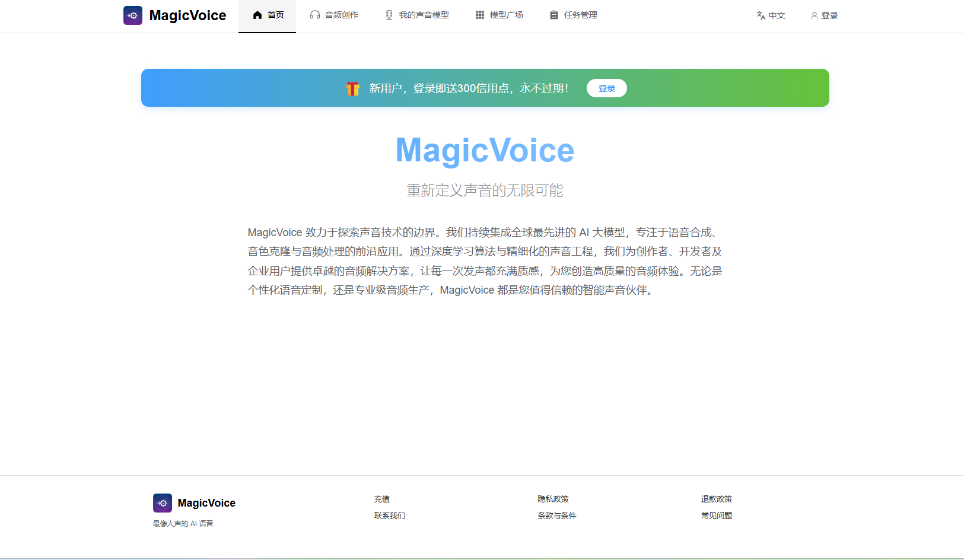The image size is (964, 560).
Task: Click the grid icon beside 模型广场
Action: [479, 14]
